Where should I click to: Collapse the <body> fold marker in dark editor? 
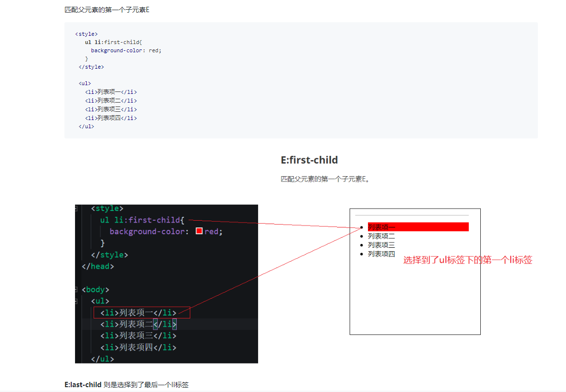click(x=76, y=289)
